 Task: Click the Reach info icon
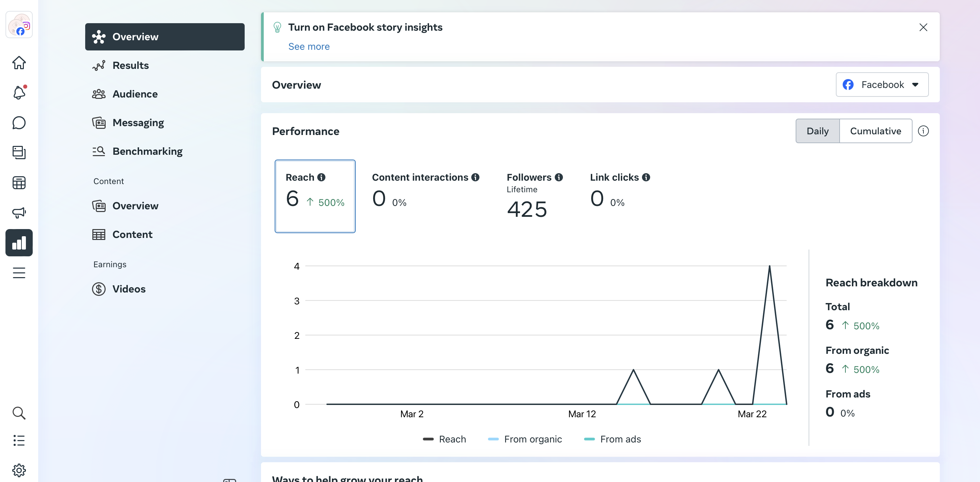click(x=321, y=177)
